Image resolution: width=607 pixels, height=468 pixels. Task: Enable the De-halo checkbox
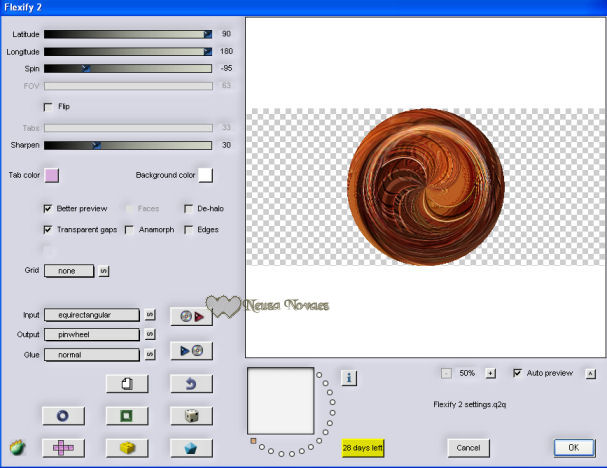click(189, 209)
